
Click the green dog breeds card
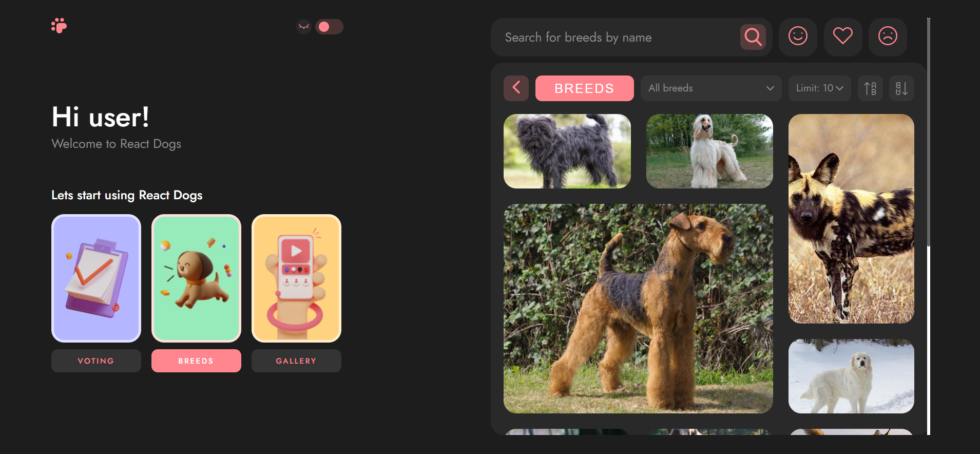(x=196, y=278)
